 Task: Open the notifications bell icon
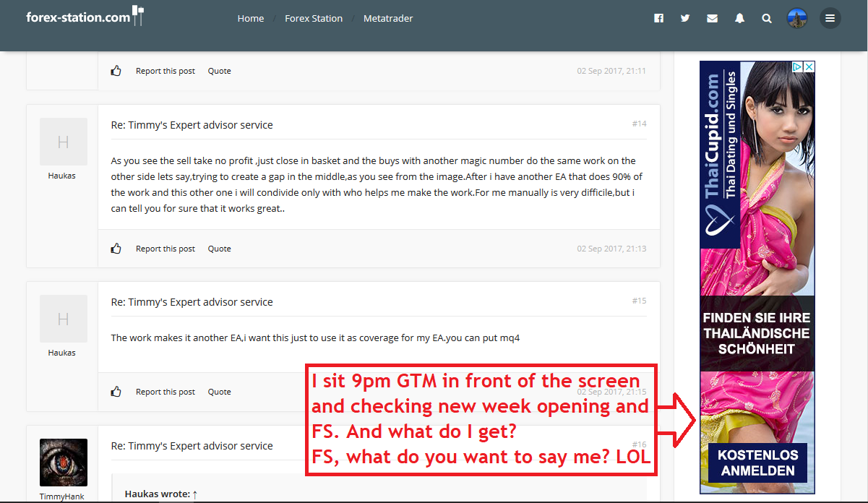[x=739, y=19]
